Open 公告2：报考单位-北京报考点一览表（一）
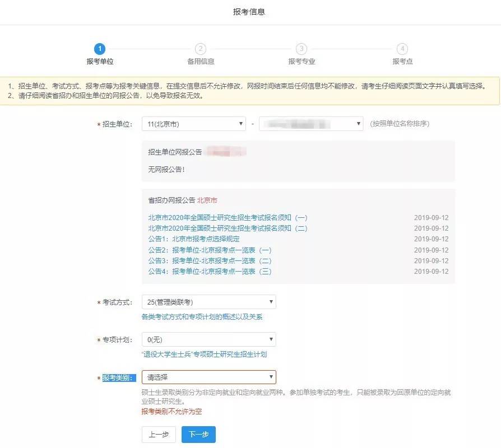 coord(210,250)
